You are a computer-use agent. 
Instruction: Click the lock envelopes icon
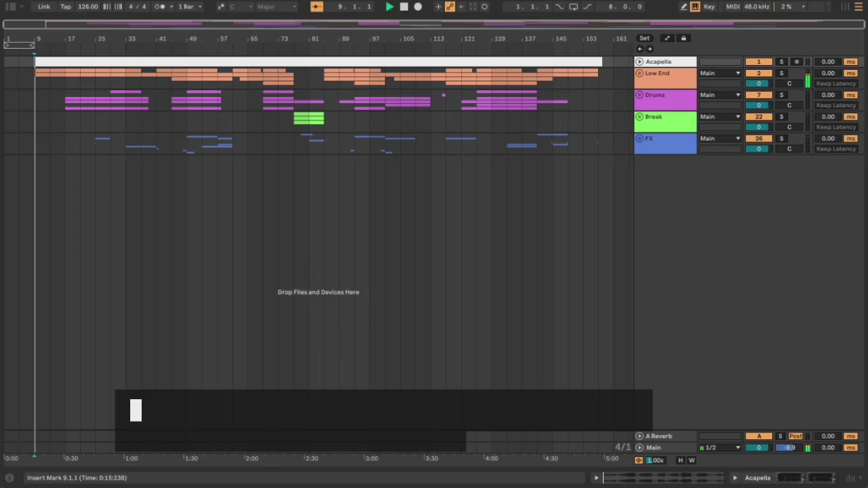[x=684, y=39]
